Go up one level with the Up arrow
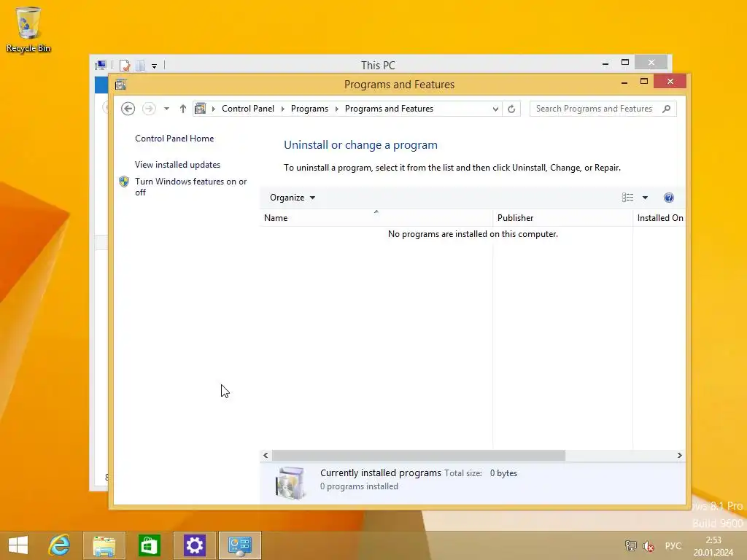This screenshot has width=747, height=560. tap(182, 109)
